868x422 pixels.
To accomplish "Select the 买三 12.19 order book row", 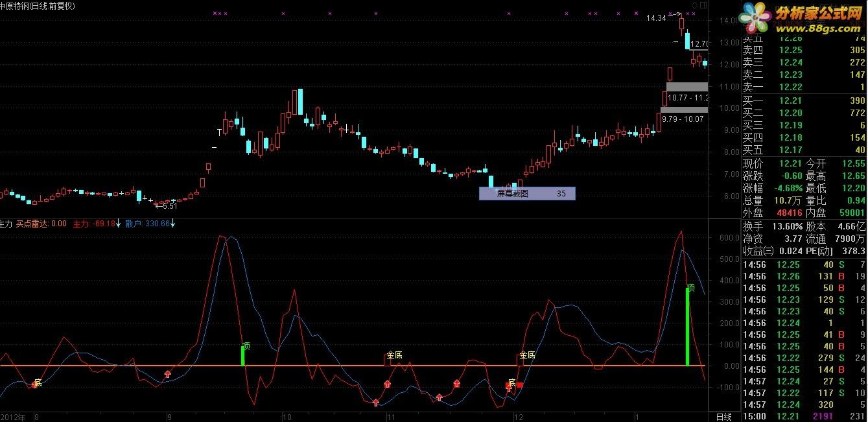I will coord(804,125).
